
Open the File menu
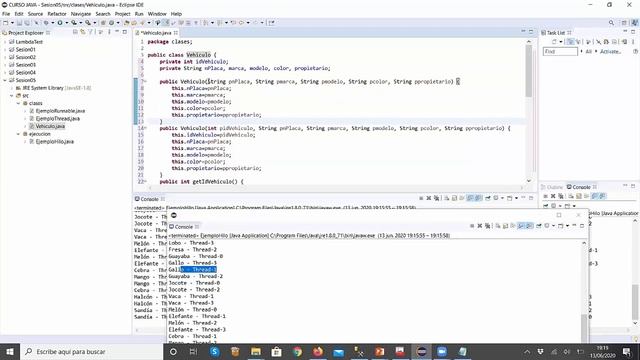[6, 14]
